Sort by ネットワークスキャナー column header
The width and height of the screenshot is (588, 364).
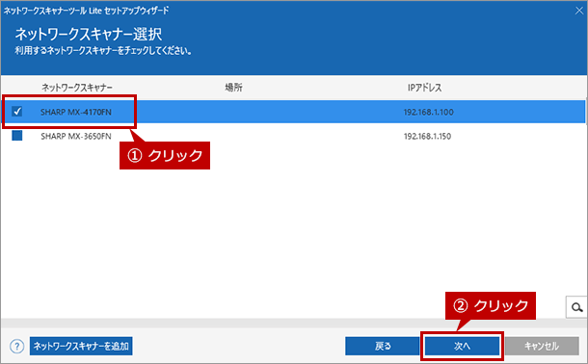tap(76, 88)
